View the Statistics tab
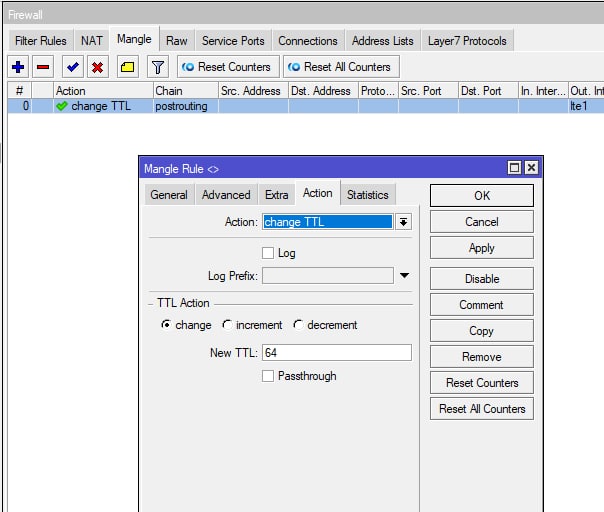This screenshot has width=604, height=512. point(368,195)
